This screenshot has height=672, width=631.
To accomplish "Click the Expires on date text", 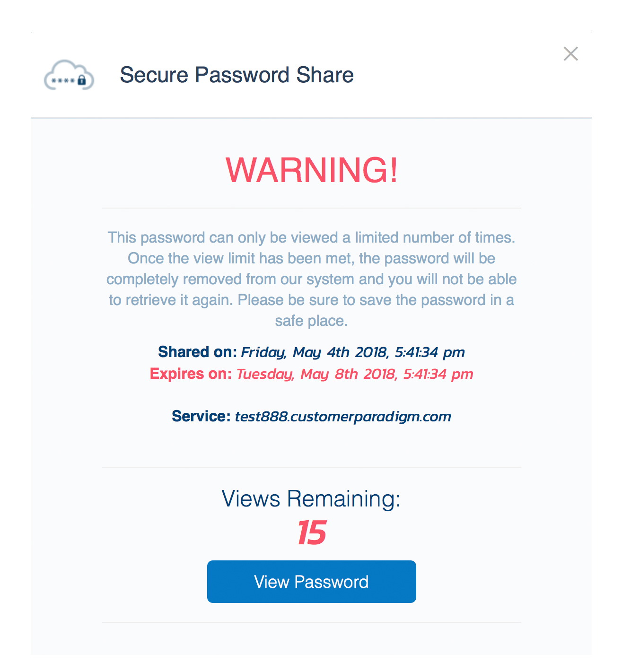I will point(355,374).
